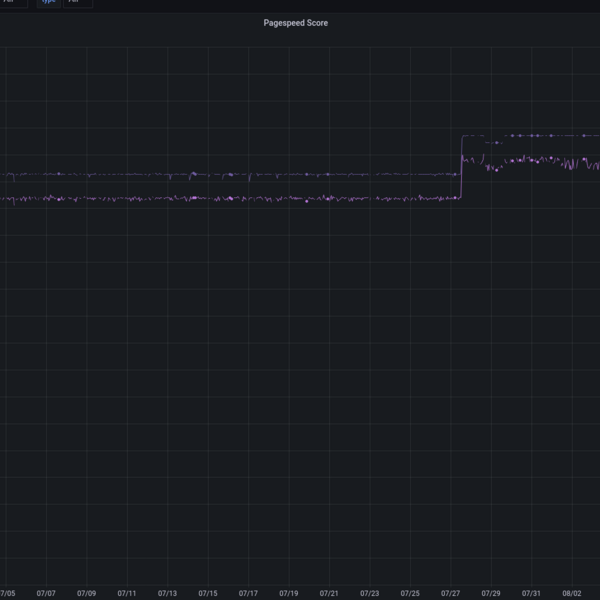Click the 07/07 x-axis date label
Viewport: 600px width, 600px height.
point(46,593)
